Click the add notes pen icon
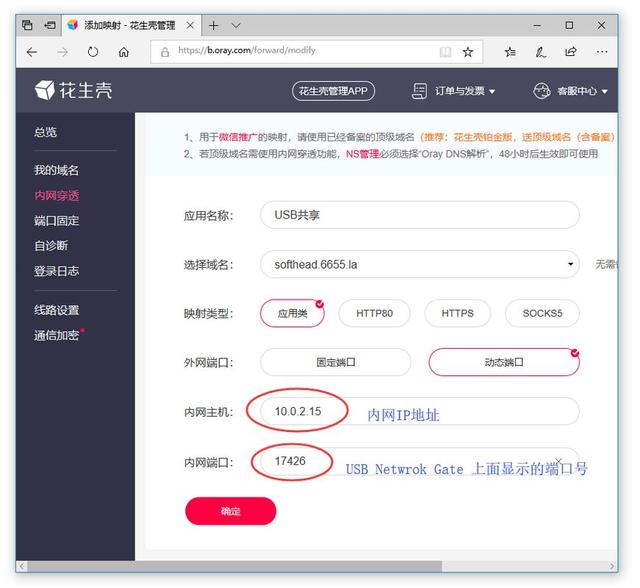 [540, 52]
